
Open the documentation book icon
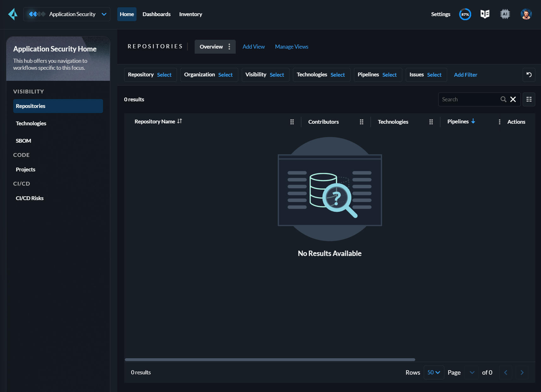(485, 14)
